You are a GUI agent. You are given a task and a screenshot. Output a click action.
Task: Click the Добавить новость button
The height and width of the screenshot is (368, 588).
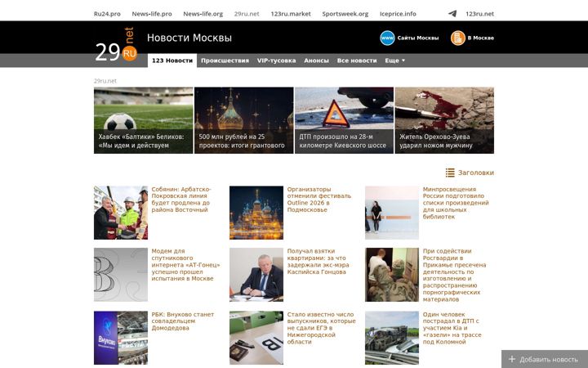coord(545,359)
